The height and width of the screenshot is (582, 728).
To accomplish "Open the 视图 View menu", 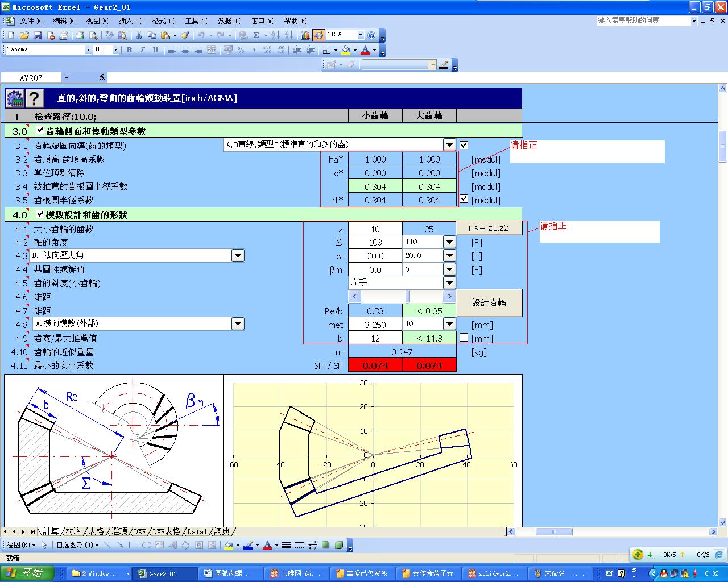I will point(97,20).
